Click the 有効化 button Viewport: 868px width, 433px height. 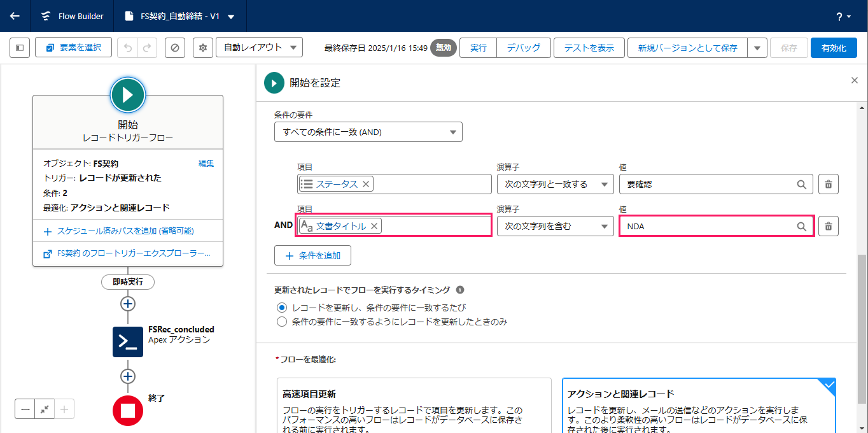point(834,48)
